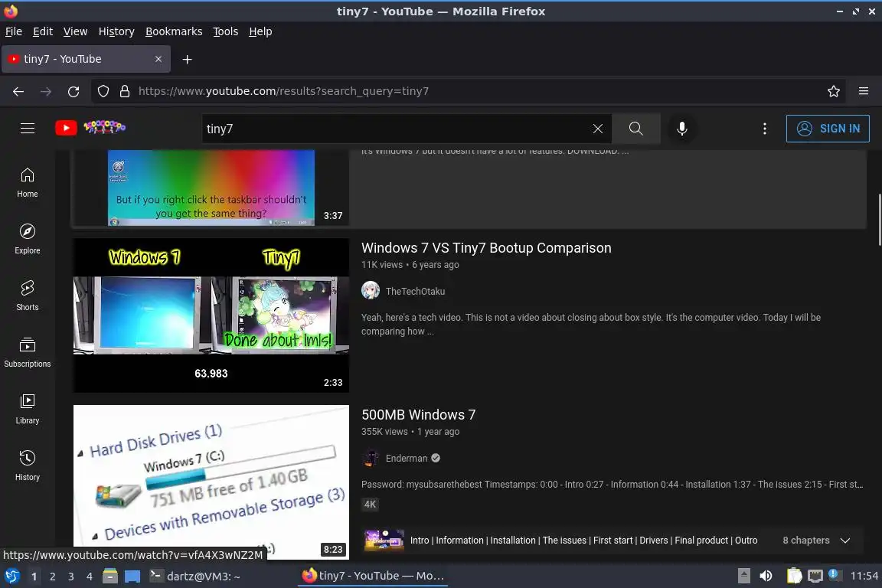Click Enderman channel avatar
882x588 pixels.
point(370,457)
